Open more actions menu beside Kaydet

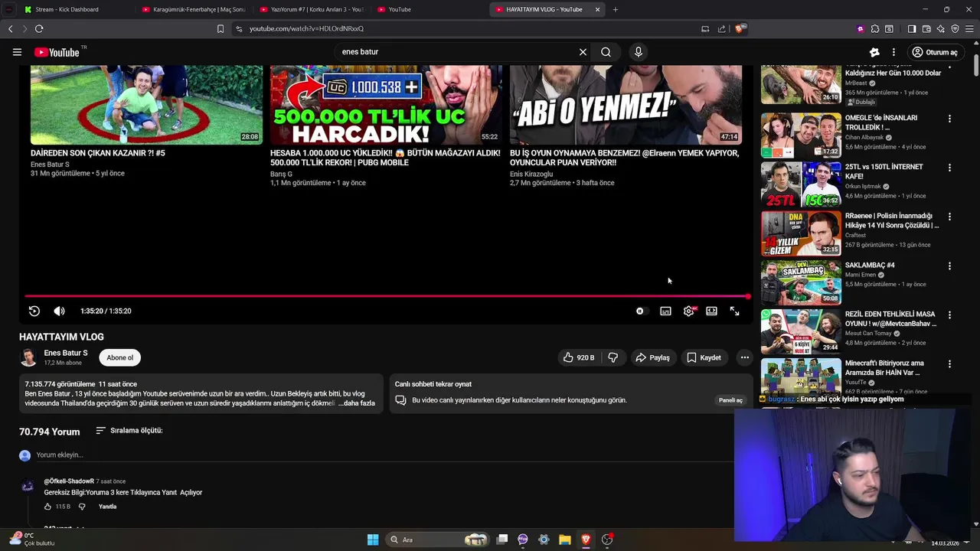(x=744, y=357)
